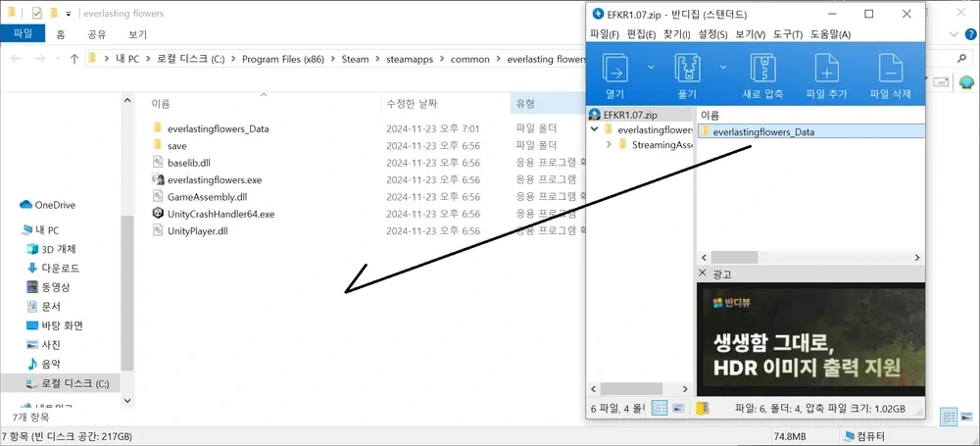The image size is (980, 446).
Task: Open 사진 in the navigation pane
Action: pos(43,345)
